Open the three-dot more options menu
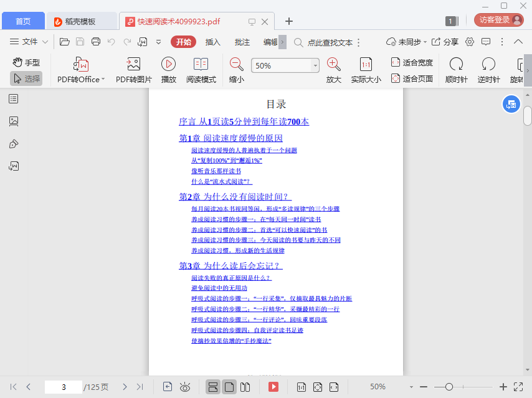This screenshot has width=532, height=398. point(502,42)
